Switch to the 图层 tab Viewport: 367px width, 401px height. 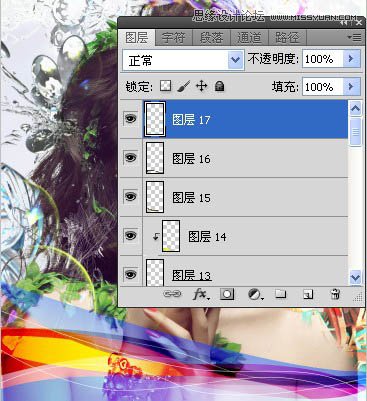137,38
